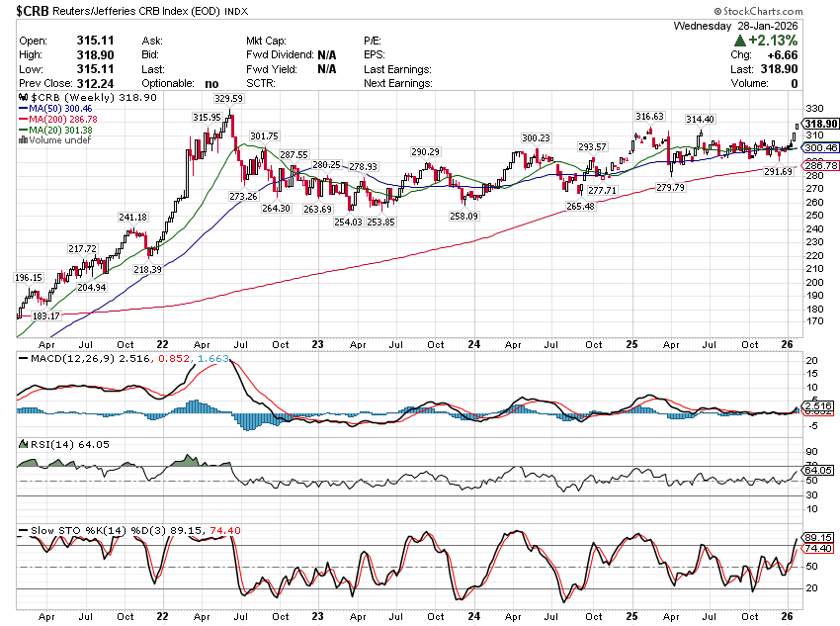Click the 329.59 peak price annotation
840x626 pixels.
pos(228,99)
